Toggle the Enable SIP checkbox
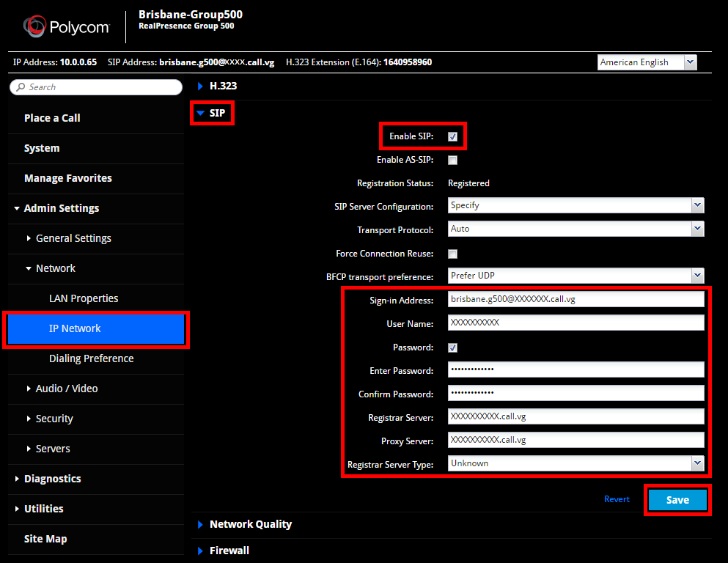Image resolution: width=728 pixels, height=563 pixels. click(452, 136)
